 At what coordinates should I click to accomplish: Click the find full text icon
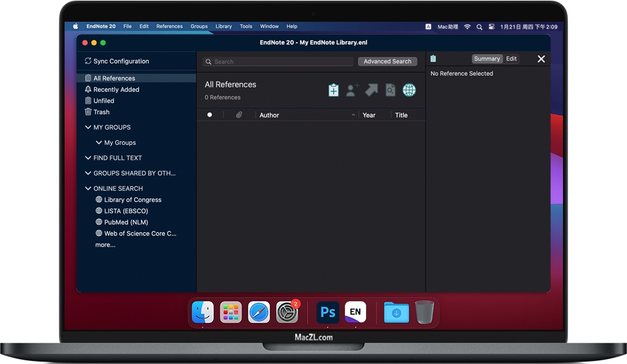tap(390, 90)
